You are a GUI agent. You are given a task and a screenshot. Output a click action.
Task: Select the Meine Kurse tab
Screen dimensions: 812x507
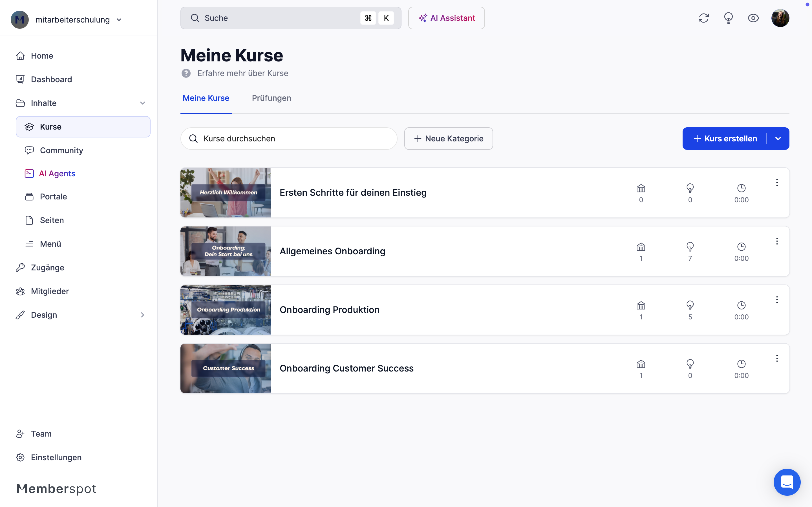(206, 98)
